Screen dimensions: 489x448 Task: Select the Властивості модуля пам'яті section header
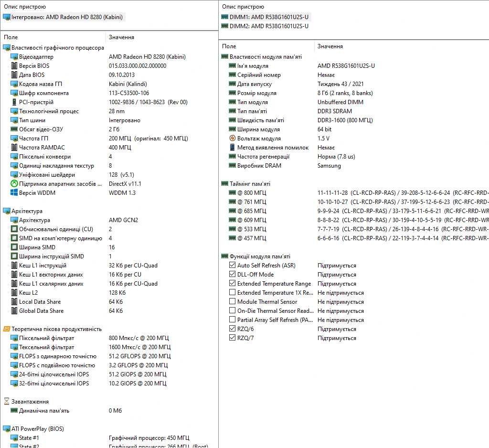click(262, 57)
